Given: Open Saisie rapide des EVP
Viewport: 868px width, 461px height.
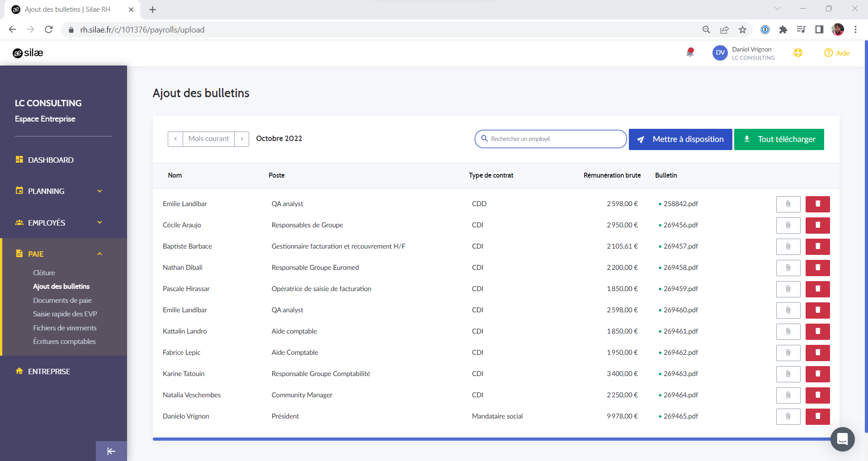Looking at the screenshot, I should pos(65,314).
